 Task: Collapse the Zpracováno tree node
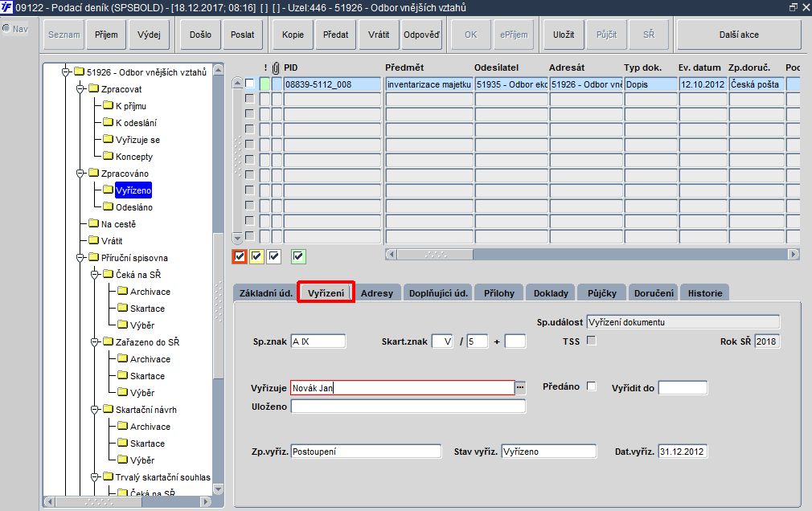click(80, 174)
